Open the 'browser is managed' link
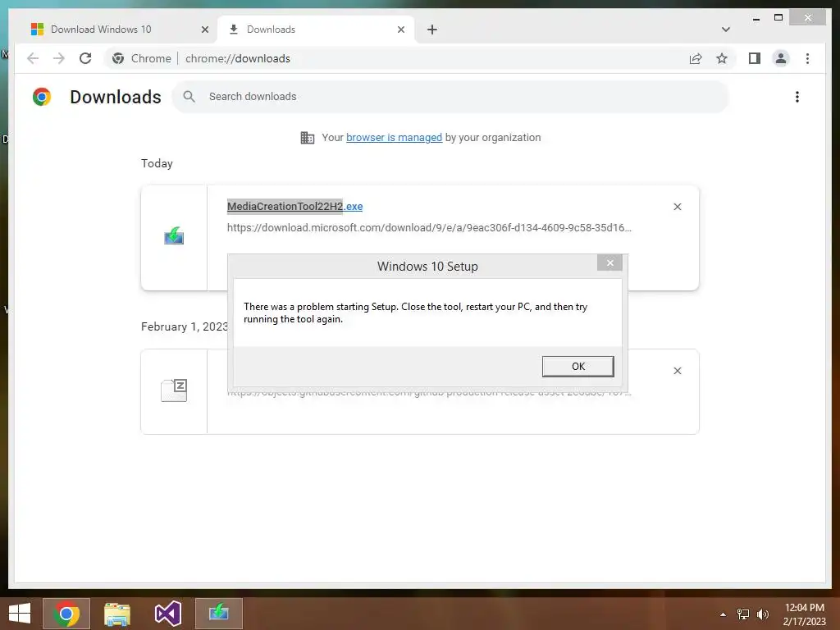840x630 pixels. (x=394, y=138)
